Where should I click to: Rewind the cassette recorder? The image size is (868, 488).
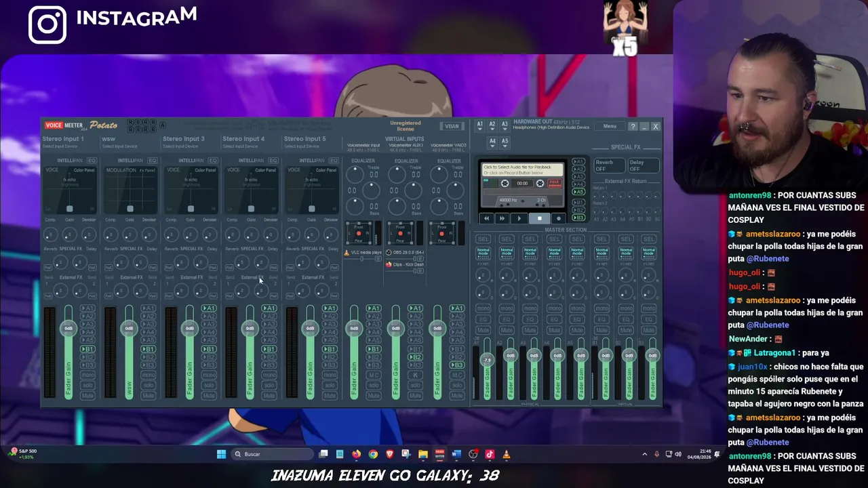486,218
